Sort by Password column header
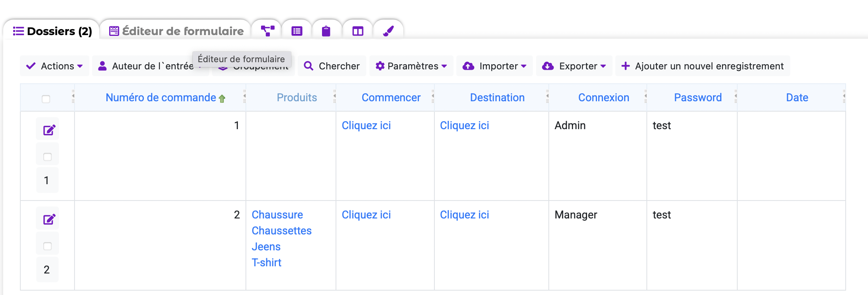The height and width of the screenshot is (295, 868). click(x=698, y=98)
